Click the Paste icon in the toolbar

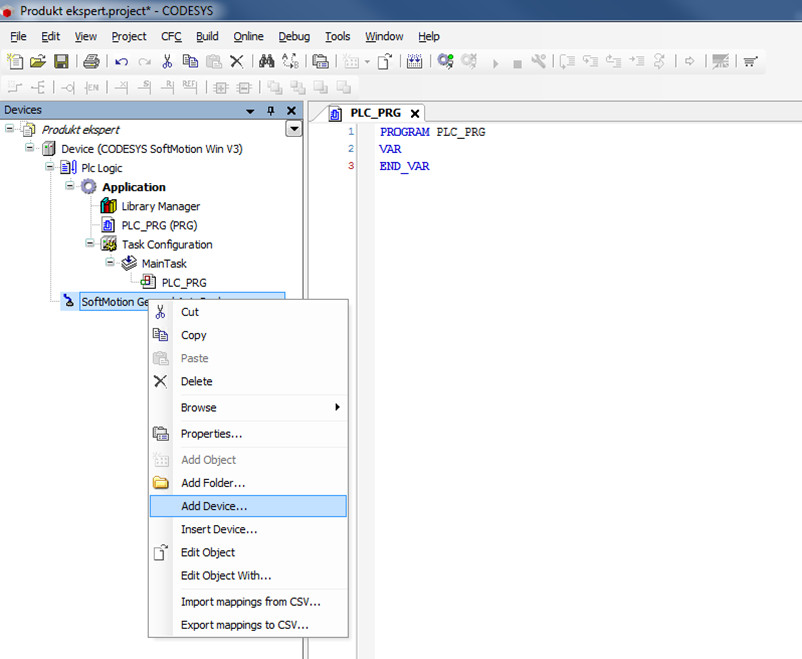[x=214, y=61]
